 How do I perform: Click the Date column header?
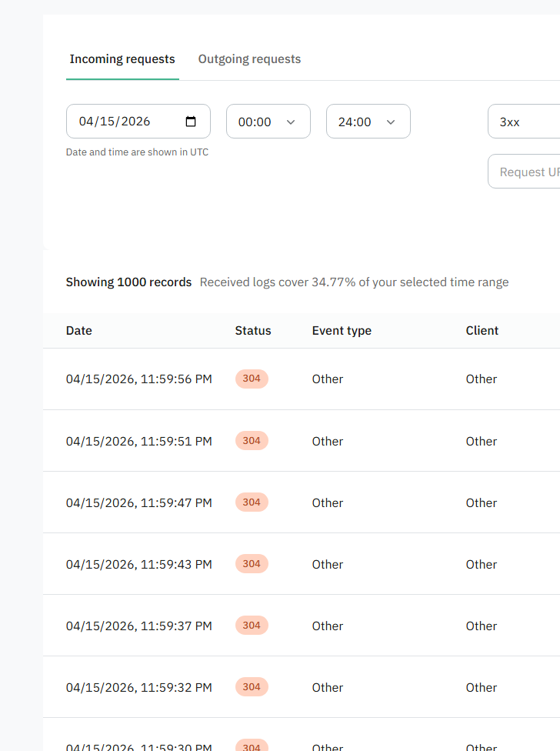click(x=78, y=330)
